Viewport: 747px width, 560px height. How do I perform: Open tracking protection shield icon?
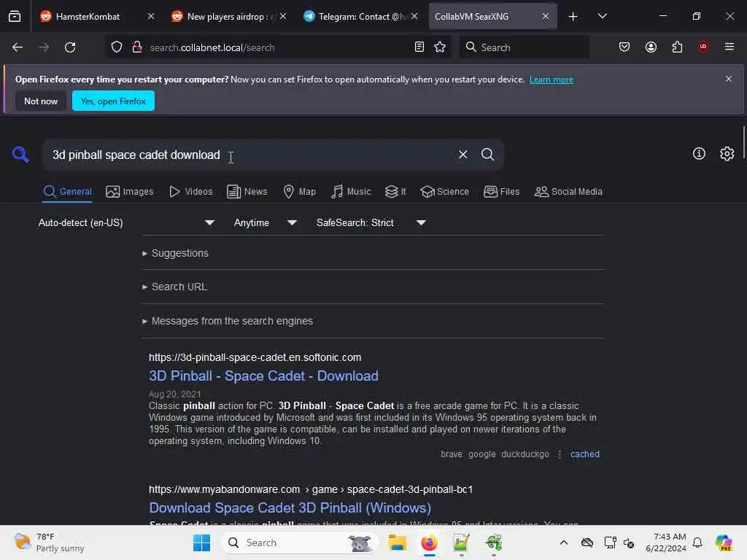[x=117, y=47]
